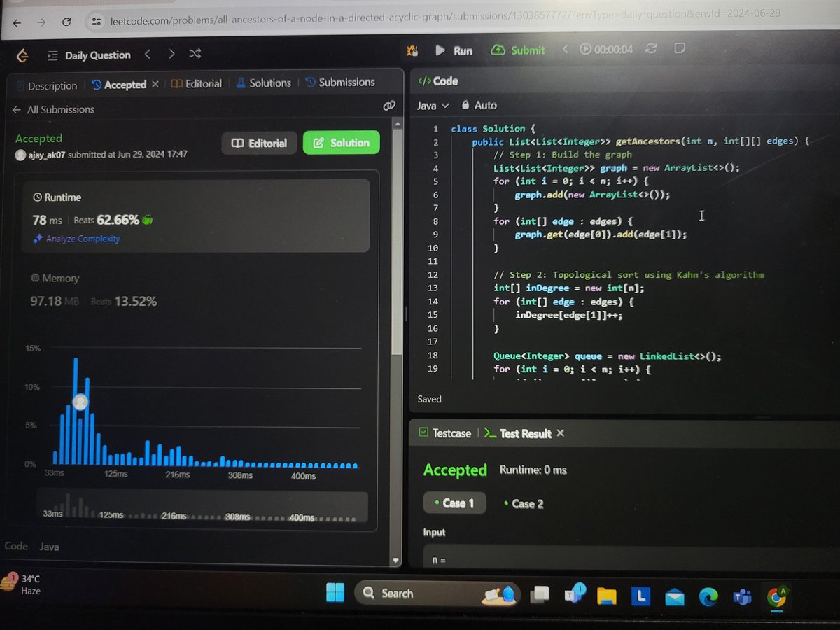Click your avatar marker on the runtime chart
Image resolution: width=840 pixels, height=630 pixels.
coord(80,402)
